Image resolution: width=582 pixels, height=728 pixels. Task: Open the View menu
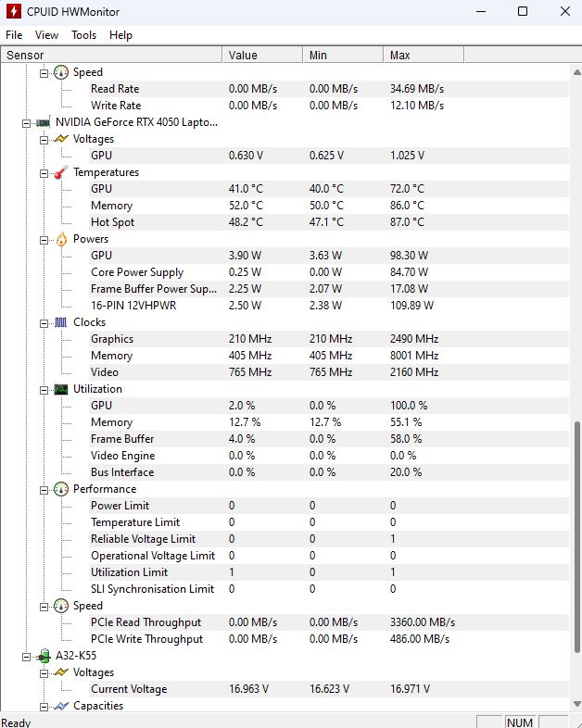coord(46,35)
